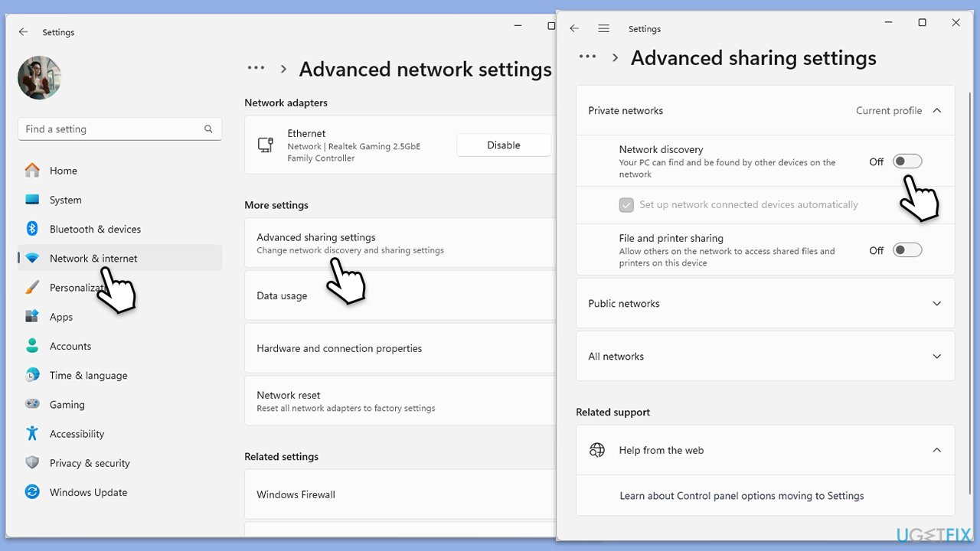Screen dimensions: 980x551
Task: Disable the Ethernet adapter
Action: point(504,145)
